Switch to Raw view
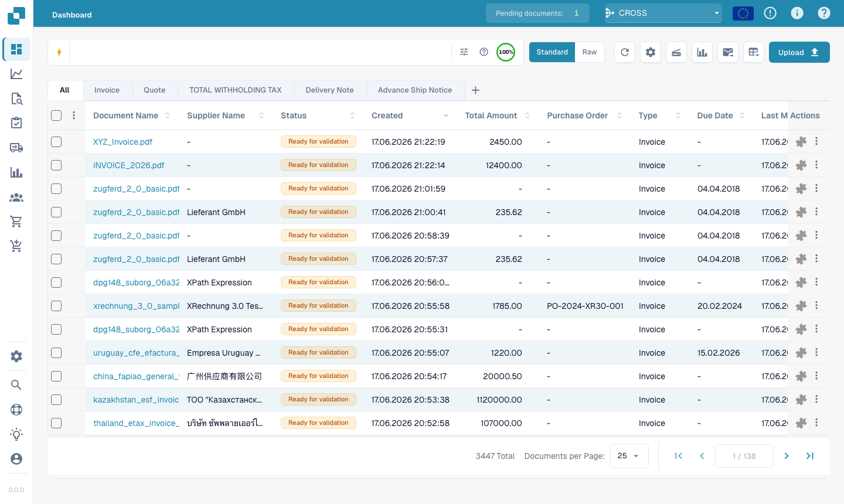The height and width of the screenshot is (504, 844). [x=590, y=52]
